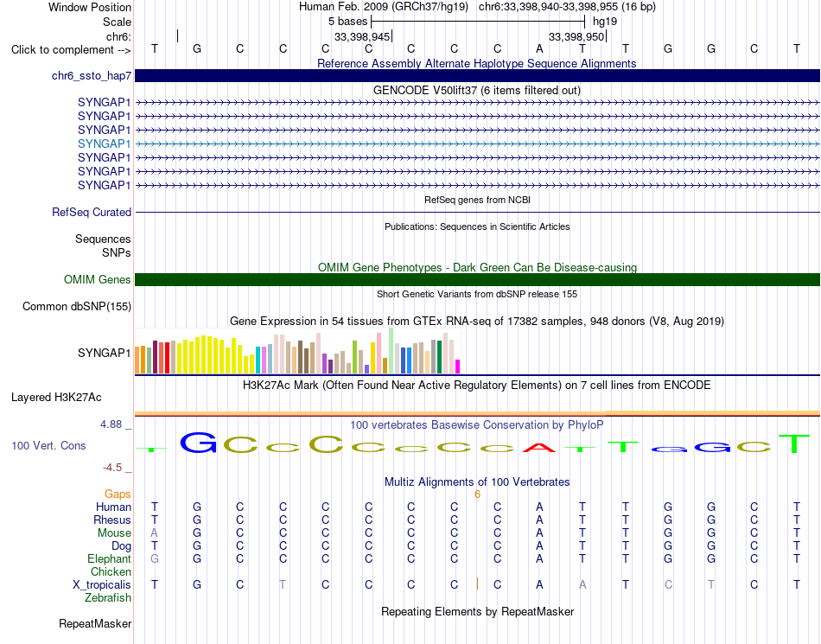Click 'Click to complement -->' to flip bases

71,50
